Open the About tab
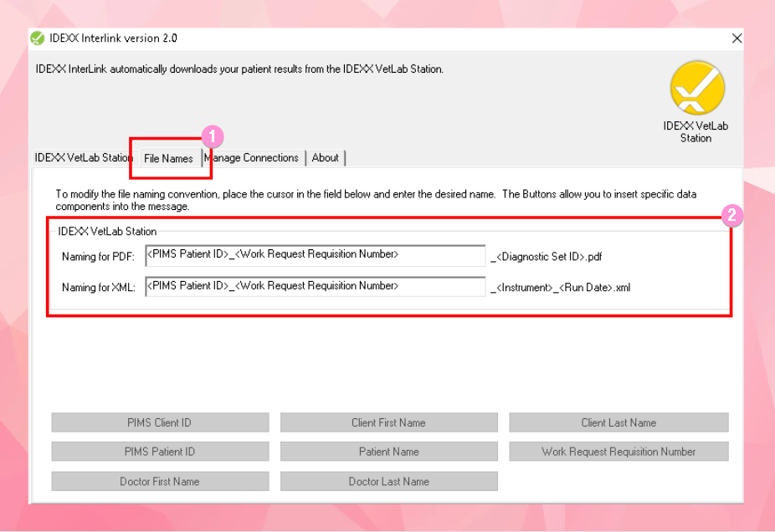This screenshot has height=532, width=775. coord(326,157)
